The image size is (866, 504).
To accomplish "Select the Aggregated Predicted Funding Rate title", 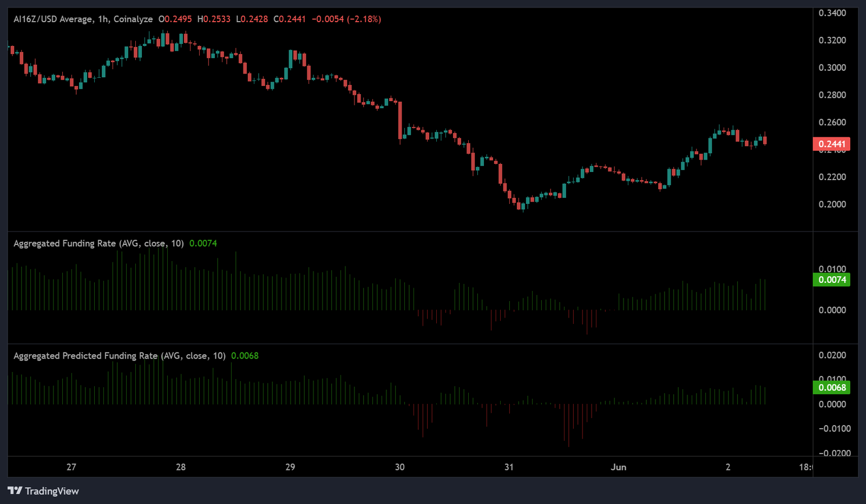I will 120,356.
